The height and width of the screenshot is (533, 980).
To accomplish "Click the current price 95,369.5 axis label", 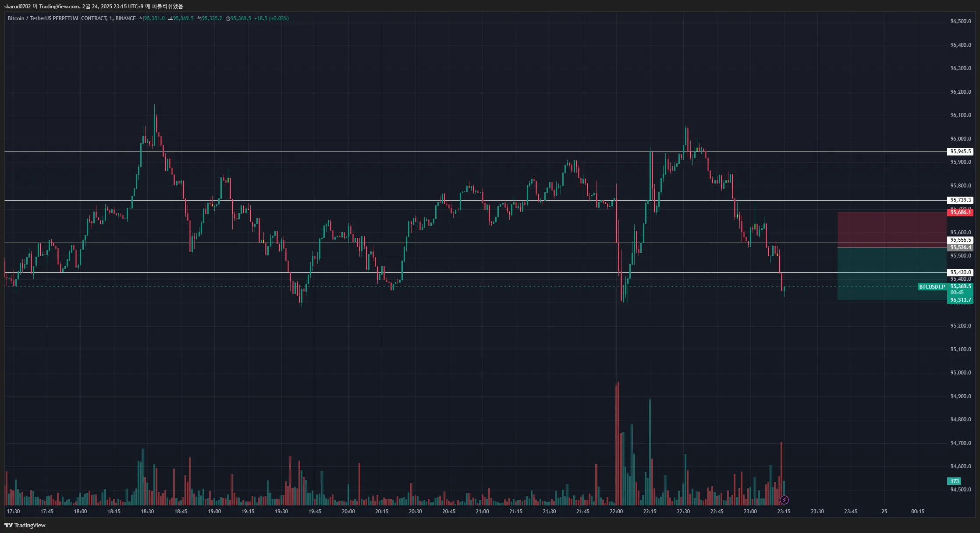I will pos(960,286).
